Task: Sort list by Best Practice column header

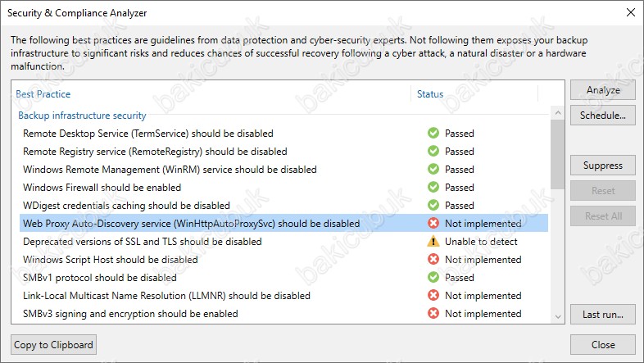Action: [43, 94]
